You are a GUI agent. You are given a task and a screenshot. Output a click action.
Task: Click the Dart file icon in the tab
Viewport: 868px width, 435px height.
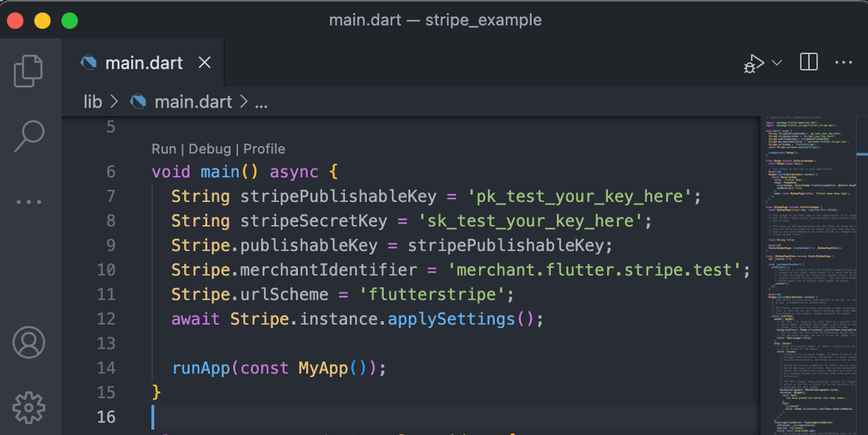pyautogui.click(x=89, y=62)
